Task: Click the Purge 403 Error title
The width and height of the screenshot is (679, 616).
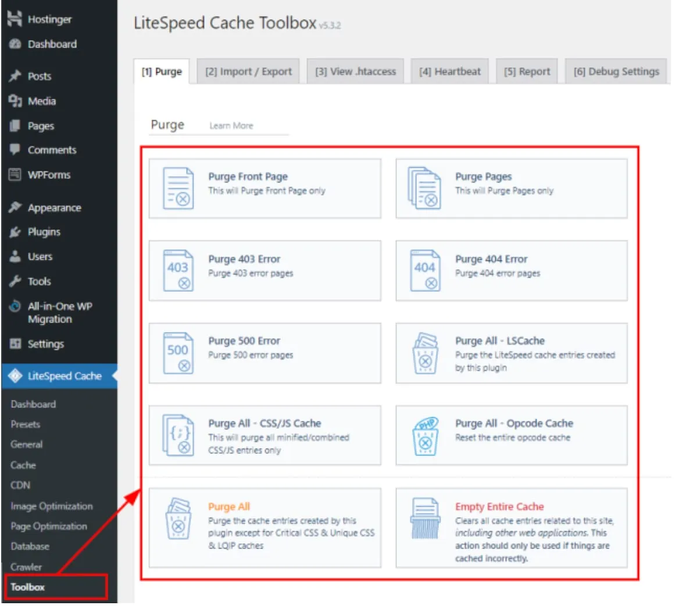Action: (x=244, y=259)
